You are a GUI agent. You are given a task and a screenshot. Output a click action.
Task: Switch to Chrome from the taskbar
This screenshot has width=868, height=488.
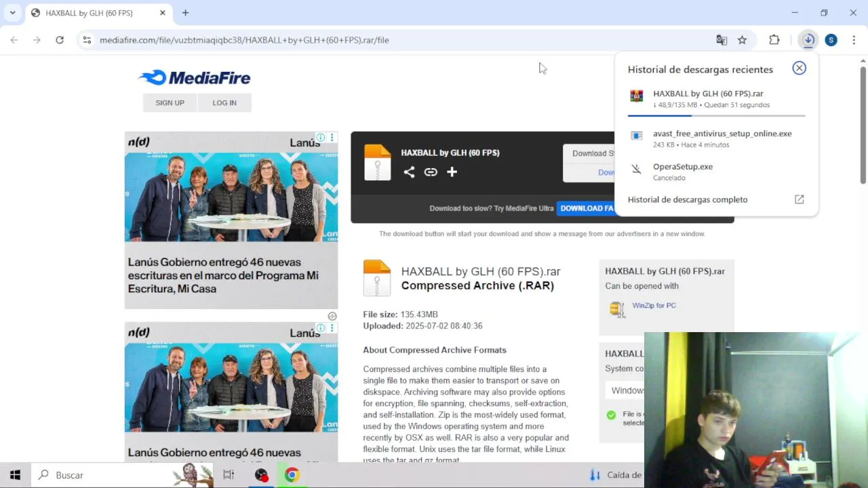292,475
